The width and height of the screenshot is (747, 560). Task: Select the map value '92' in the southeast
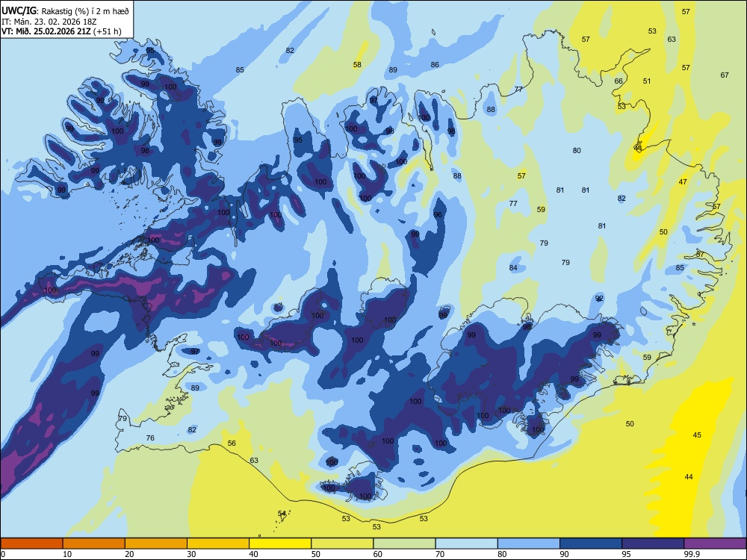click(x=599, y=299)
